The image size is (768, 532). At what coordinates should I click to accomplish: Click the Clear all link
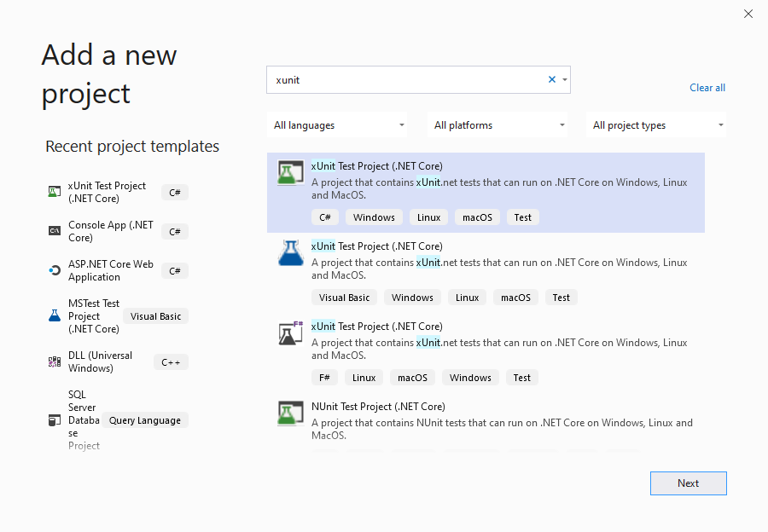tap(707, 88)
